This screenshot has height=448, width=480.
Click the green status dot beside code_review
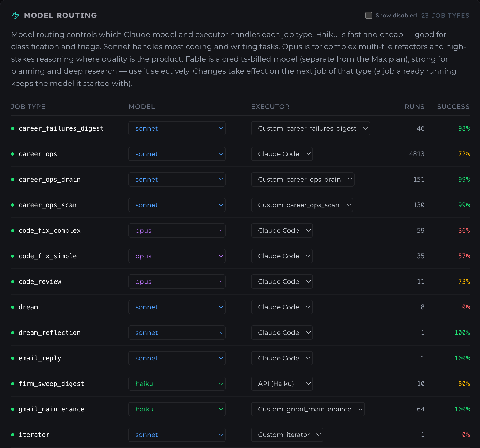click(x=13, y=282)
